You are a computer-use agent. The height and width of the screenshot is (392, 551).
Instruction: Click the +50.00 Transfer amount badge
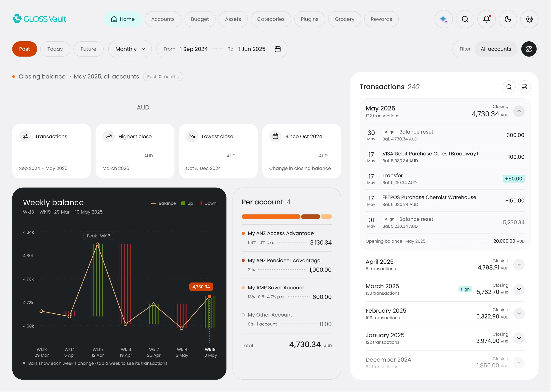(x=514, y=179)
